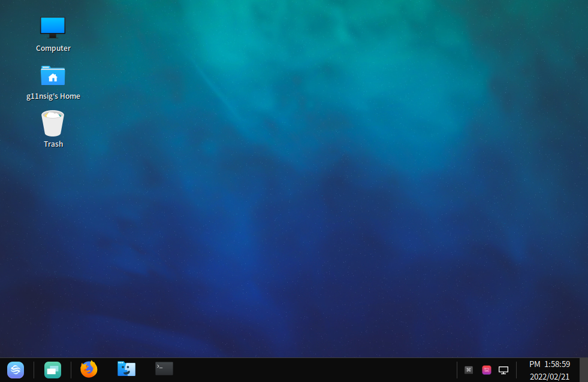Click the 'g11nsig's Home' label
Screen dimensions: 588x382
coord(53,96)
